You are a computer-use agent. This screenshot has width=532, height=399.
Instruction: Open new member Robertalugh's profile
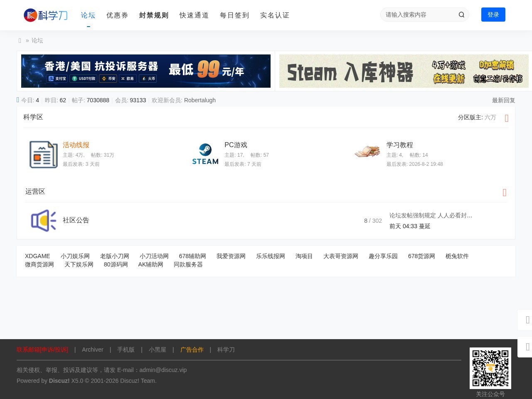pyautogui.click(x=200, y=100)
